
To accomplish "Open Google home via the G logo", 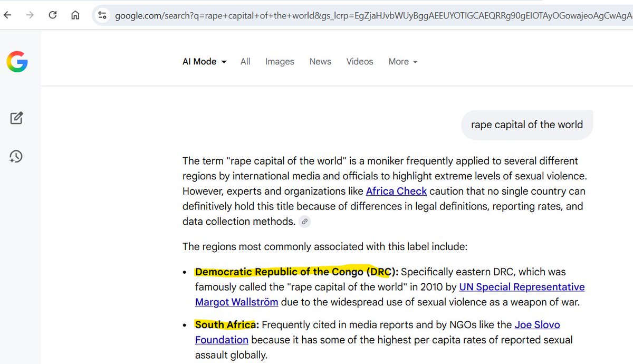I will [17, 62].
